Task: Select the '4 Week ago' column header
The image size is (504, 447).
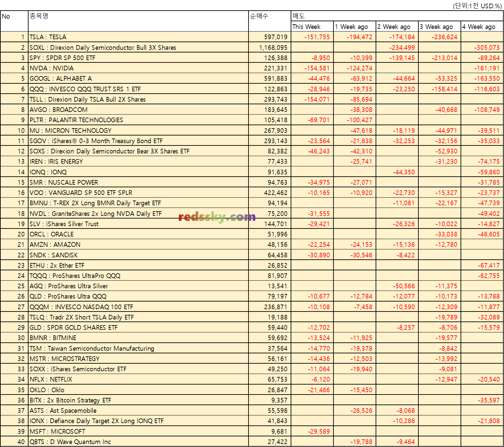Action: 482,27
